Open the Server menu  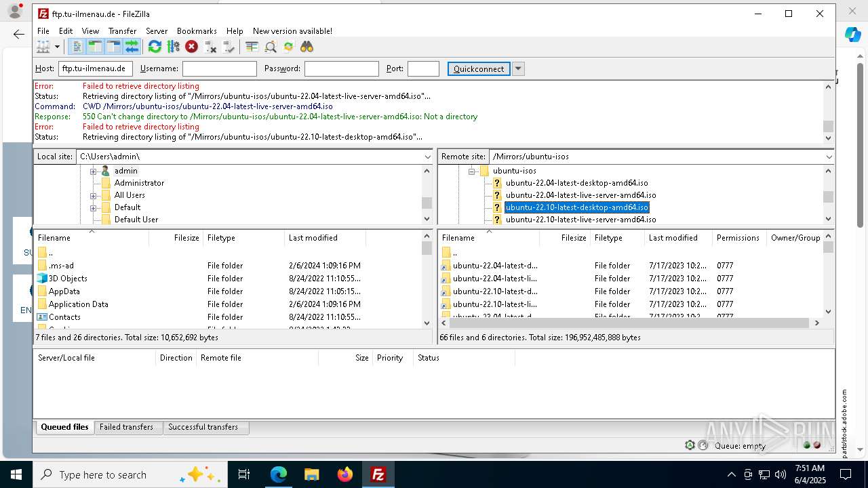(x=157, y=31)
